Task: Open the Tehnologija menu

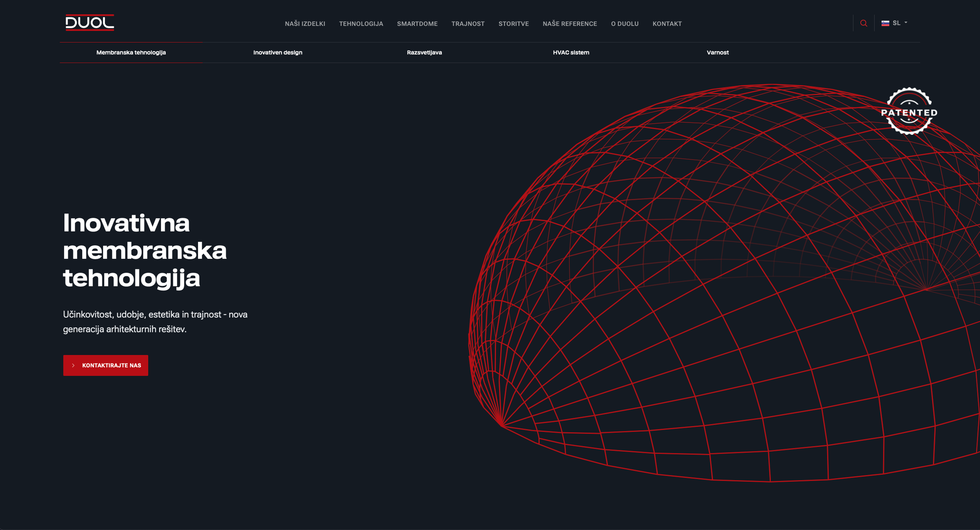Action: coord(361,24)
